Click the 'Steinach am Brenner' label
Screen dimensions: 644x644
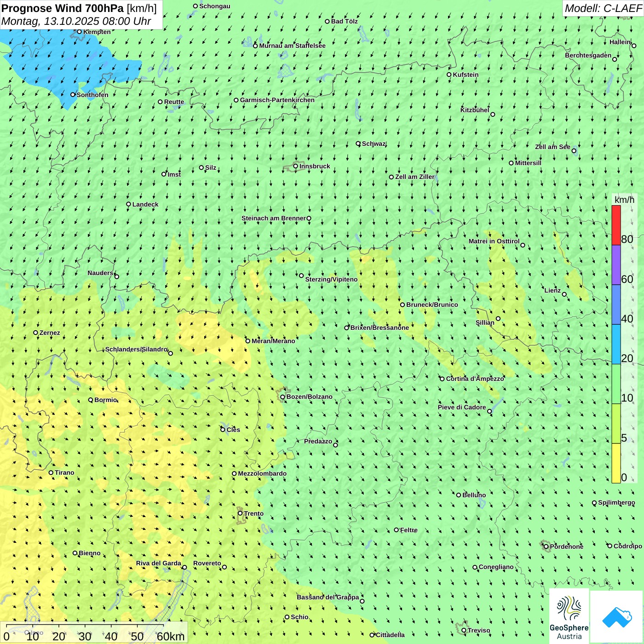274,218
